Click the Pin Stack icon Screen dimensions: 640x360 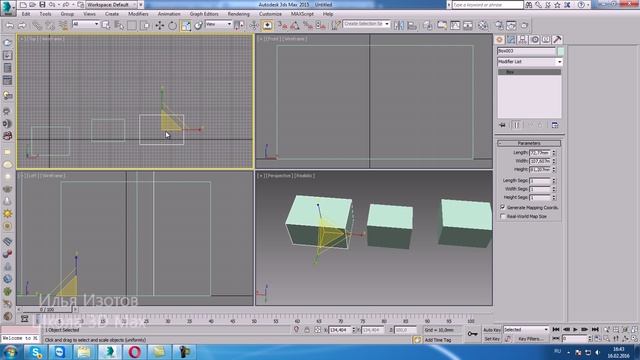click(x=502, y=125)
